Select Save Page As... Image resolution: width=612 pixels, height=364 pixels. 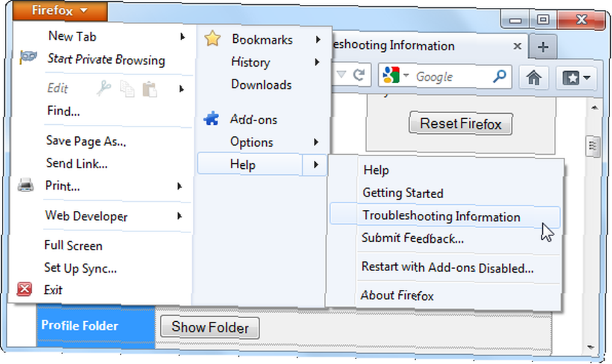tap(86, 141)
